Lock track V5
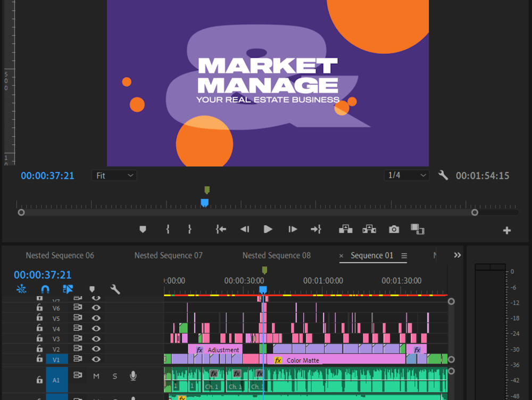532x400 pixels. pos(40,317)
